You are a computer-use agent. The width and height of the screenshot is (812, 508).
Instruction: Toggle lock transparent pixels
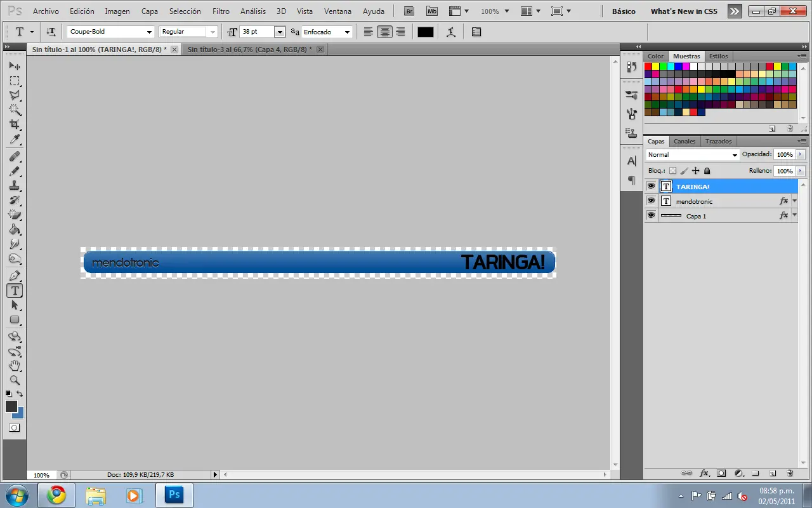click(x=673, y=171)
